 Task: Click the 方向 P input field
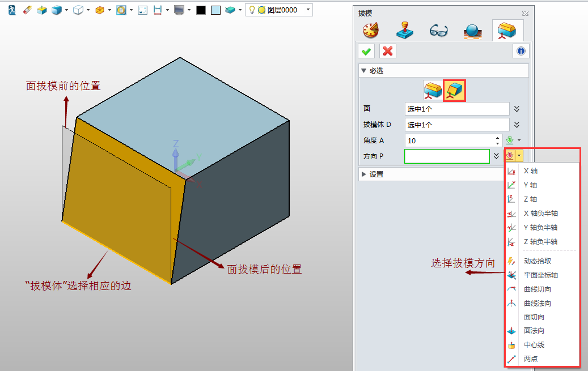447,156
